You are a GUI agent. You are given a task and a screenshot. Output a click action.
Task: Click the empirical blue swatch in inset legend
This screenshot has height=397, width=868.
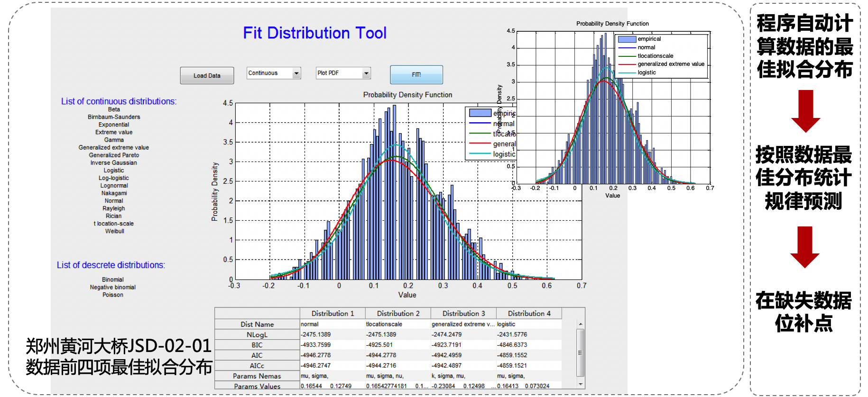click(x=627, y=39)
